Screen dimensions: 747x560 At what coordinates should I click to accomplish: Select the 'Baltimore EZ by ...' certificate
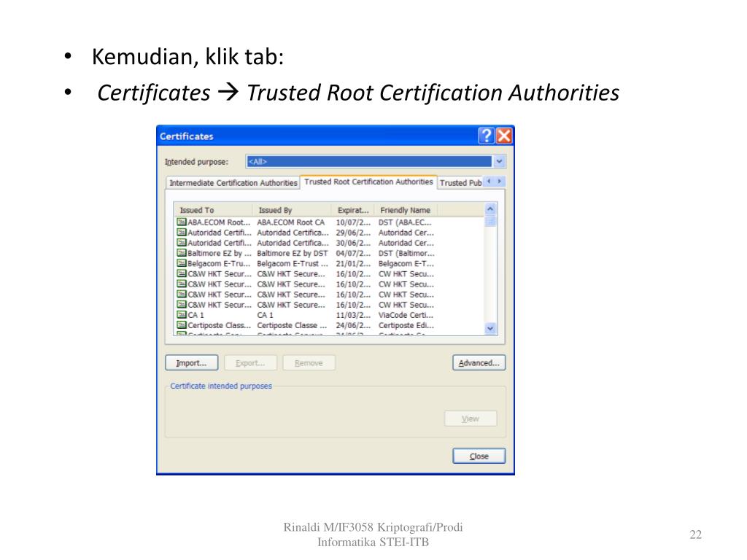coord(219,253)
